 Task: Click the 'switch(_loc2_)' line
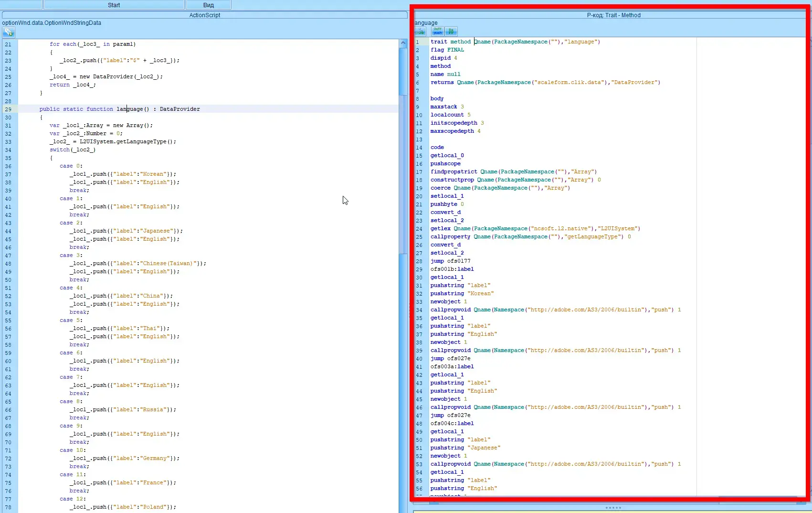tap(73, 150)
